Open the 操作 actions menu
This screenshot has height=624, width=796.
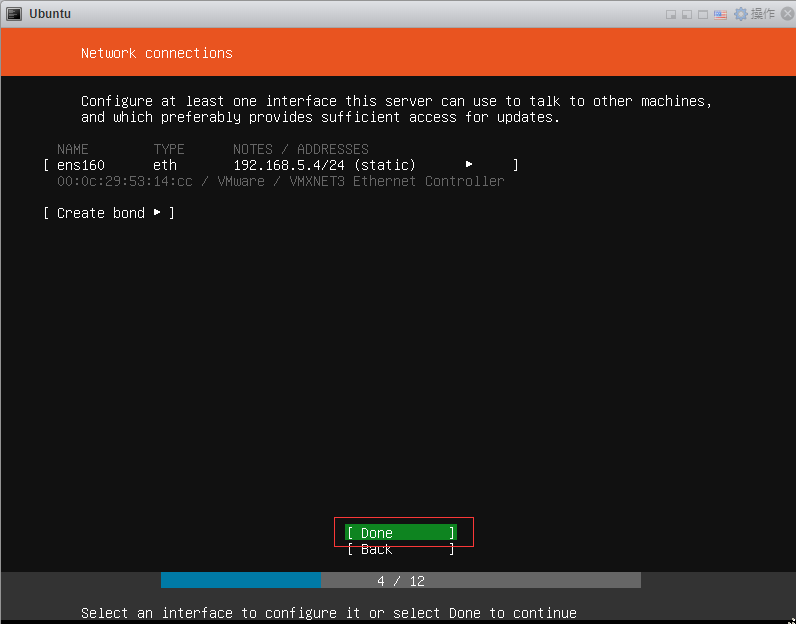[x=762, y=14]
